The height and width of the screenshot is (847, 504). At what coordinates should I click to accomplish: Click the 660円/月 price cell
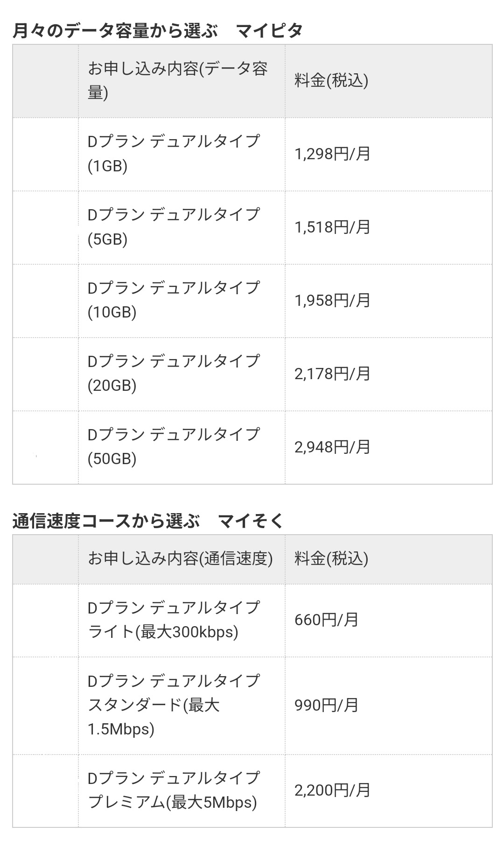pos(327,620)
